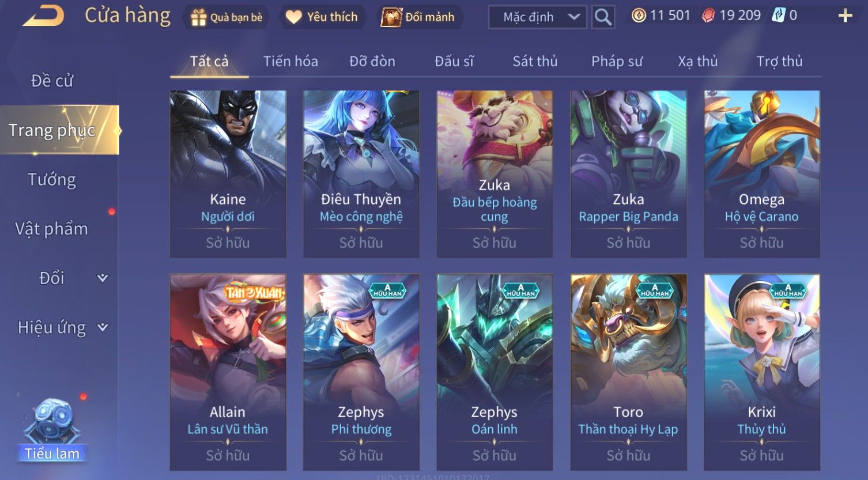
Task: Tap the gold coin balance icon
Action: (639, 16)
